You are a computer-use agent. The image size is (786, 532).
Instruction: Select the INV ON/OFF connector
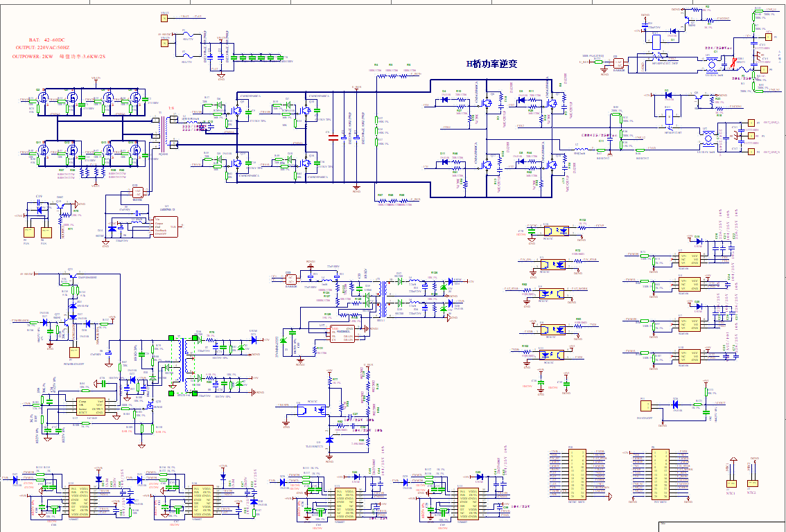[x=646, y=405]
